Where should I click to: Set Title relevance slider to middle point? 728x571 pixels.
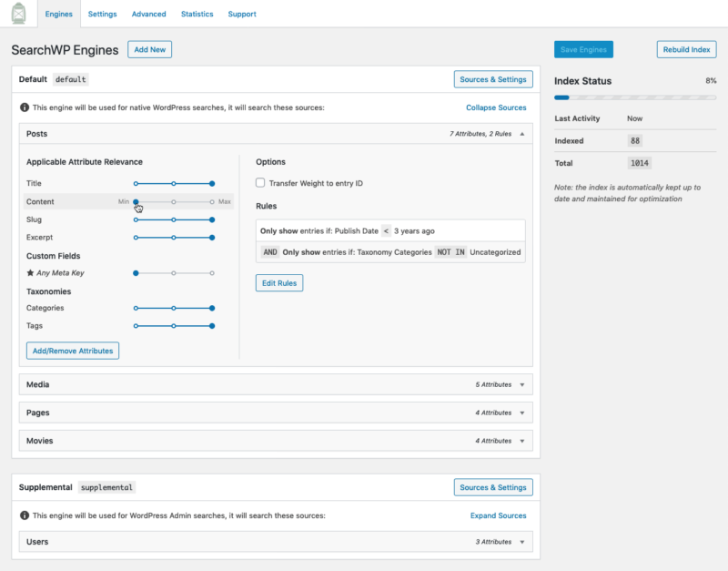click(174, 184)
